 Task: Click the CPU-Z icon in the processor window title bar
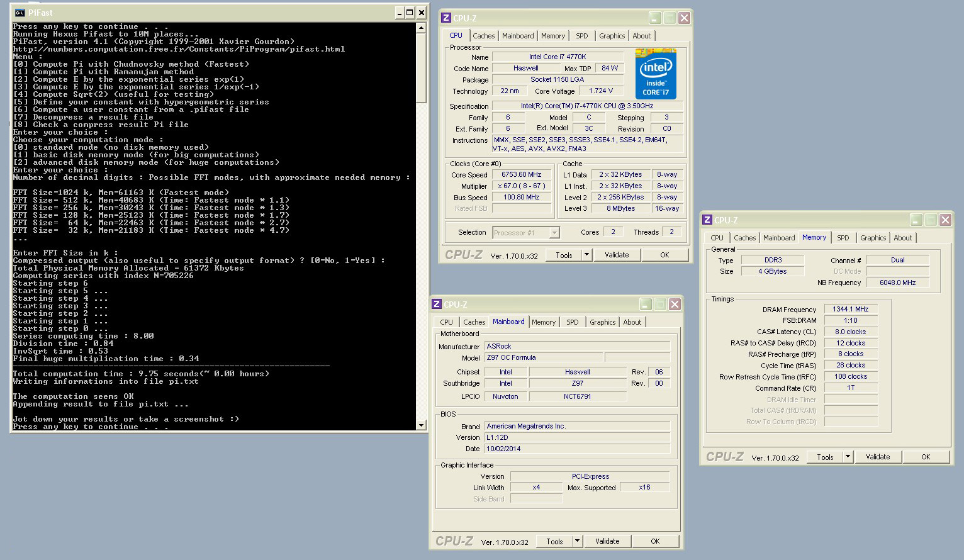coord(446,18)
